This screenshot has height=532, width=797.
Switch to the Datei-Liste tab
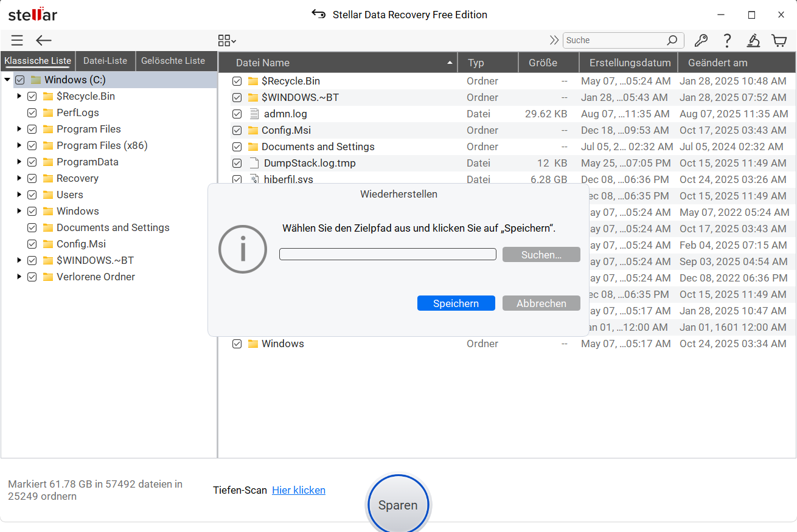(105, 61)
